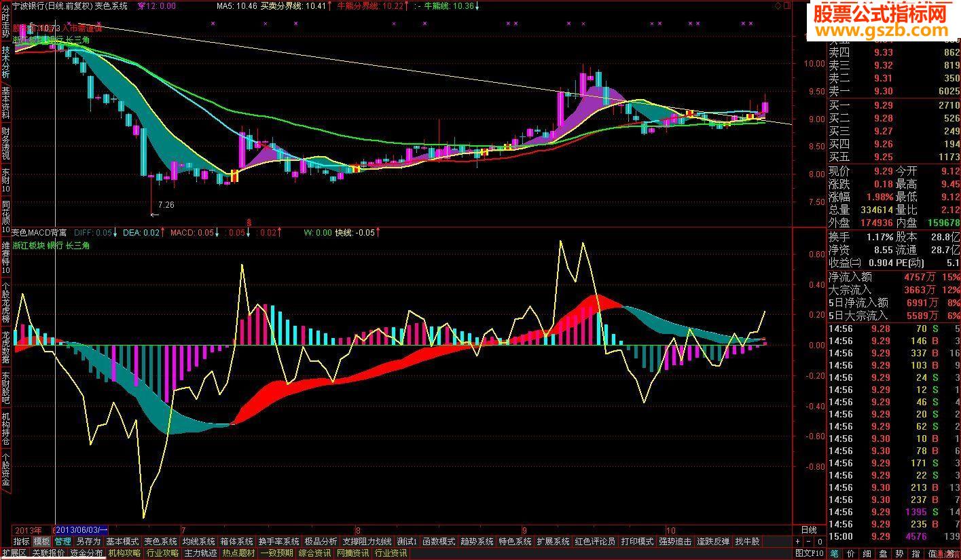Viewport: 961px width, 560px height.
Task: Switch to 找牛股 template
Action: click(747, 542)
